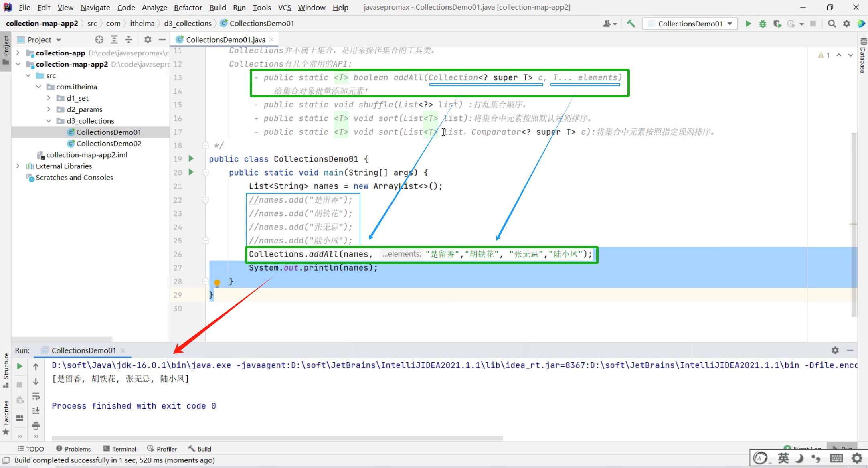
Task: Click d3_collections breadcrumb in navigation bar
Action: pos(188,23)
